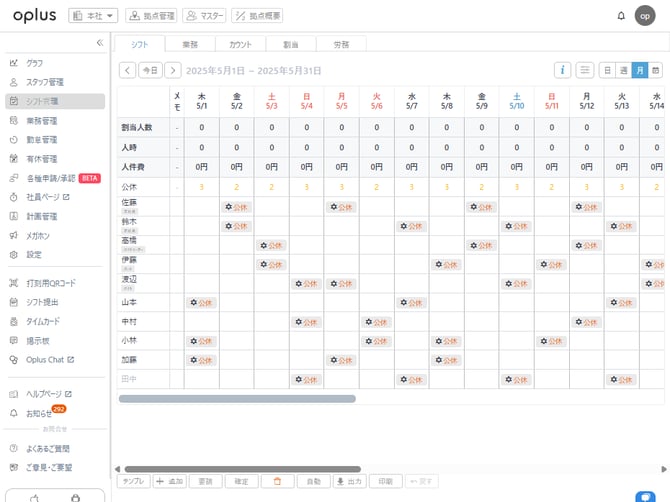Click the 今日 button

point(149,70)
